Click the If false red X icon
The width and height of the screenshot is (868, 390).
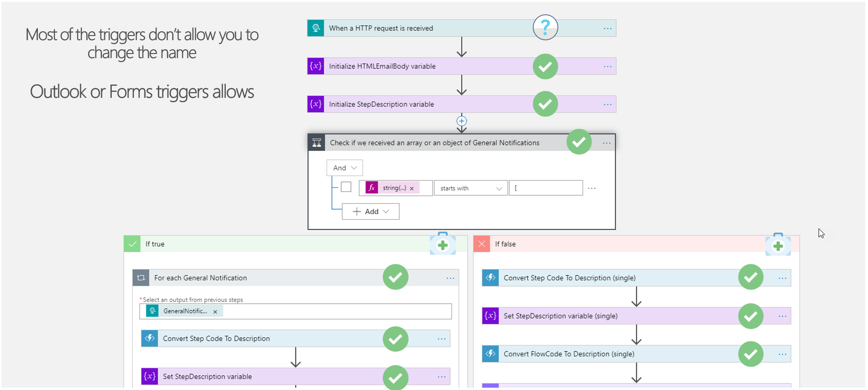(482, 244)
